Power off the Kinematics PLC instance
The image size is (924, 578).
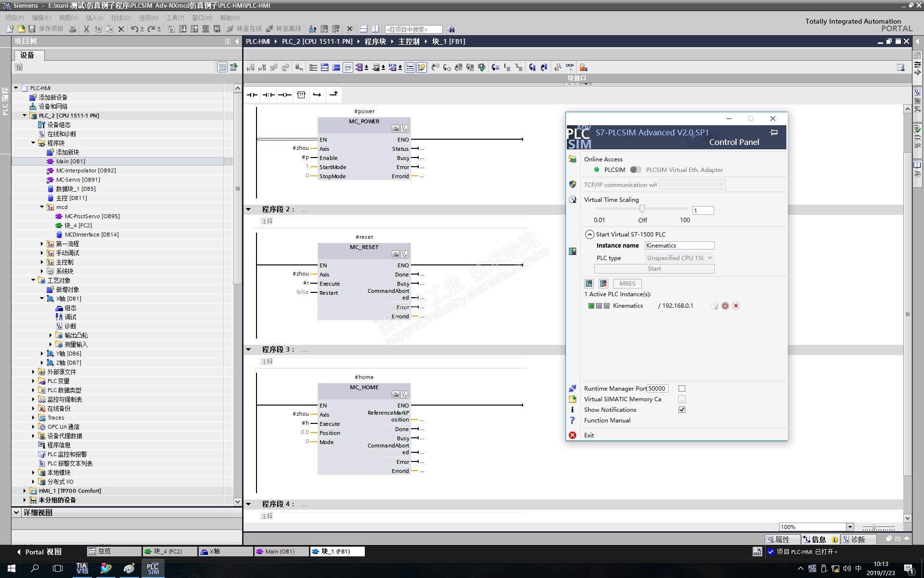point(725,306)
